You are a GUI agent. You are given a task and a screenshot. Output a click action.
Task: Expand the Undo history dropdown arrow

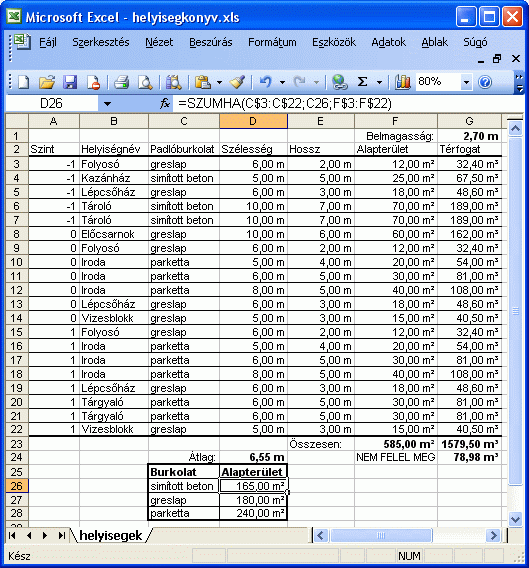pos(282,82)
